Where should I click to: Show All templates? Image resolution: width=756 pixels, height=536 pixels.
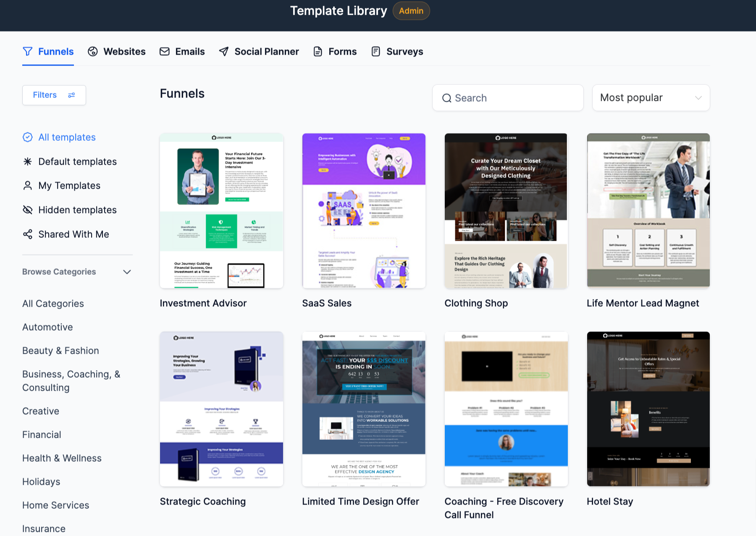coord(59,137)
